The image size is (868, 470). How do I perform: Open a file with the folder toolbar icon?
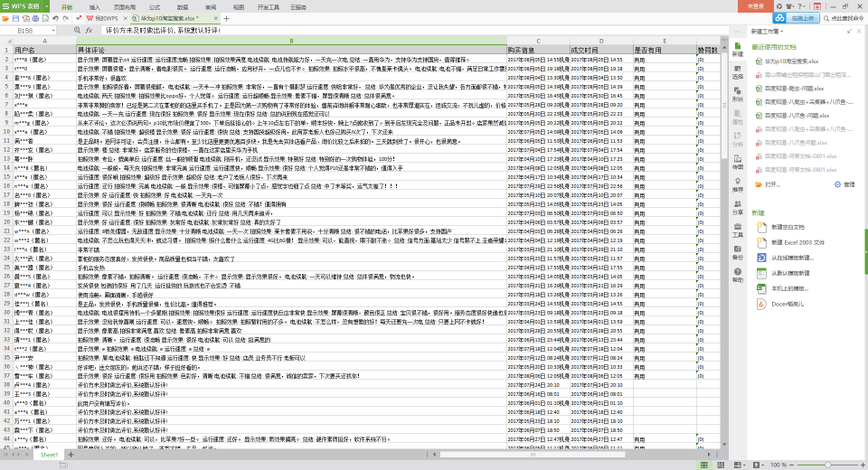point(5,18)
